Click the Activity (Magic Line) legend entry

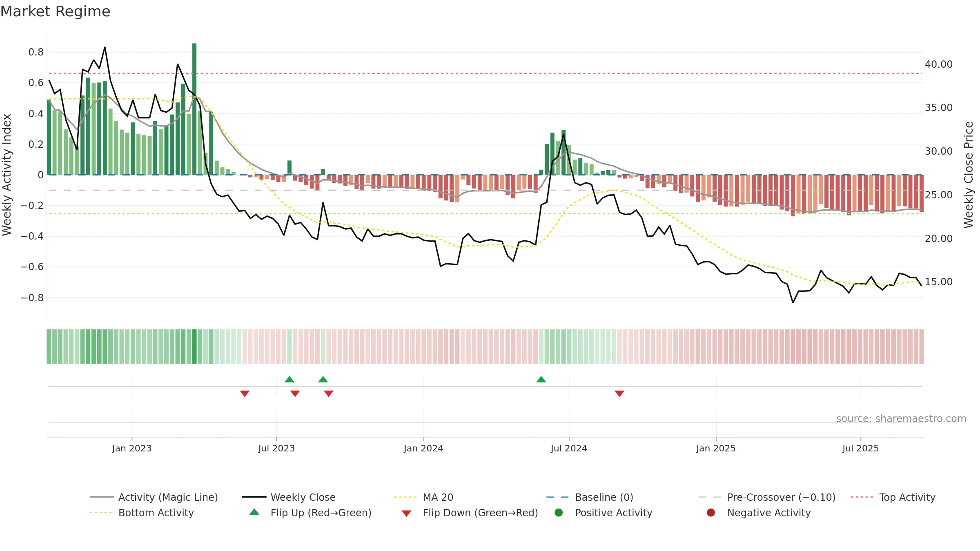point(154,497)
